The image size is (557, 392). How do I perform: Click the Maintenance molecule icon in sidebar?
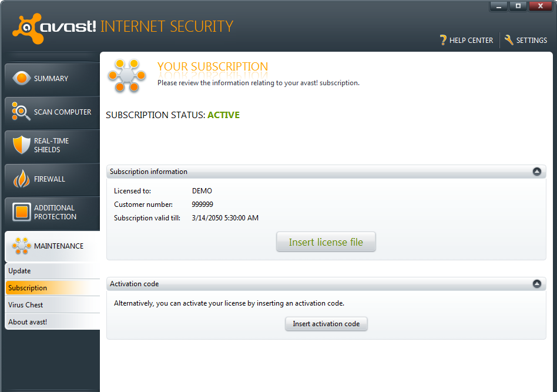(x=21, y=246)
